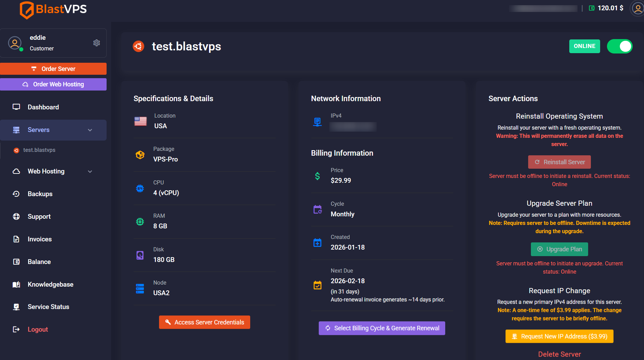644x360 pixels.
Task: Click the Package box icon
Action: (140, 155)
